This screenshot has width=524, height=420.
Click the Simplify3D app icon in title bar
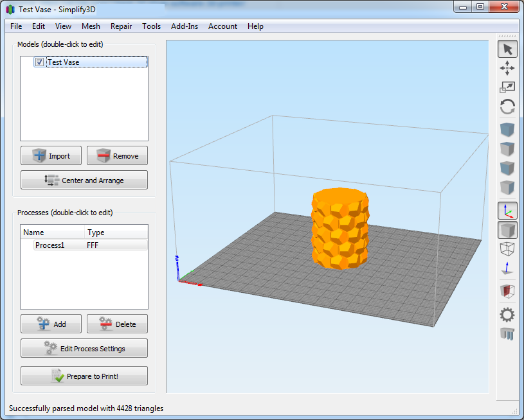(x=11, y=10)
